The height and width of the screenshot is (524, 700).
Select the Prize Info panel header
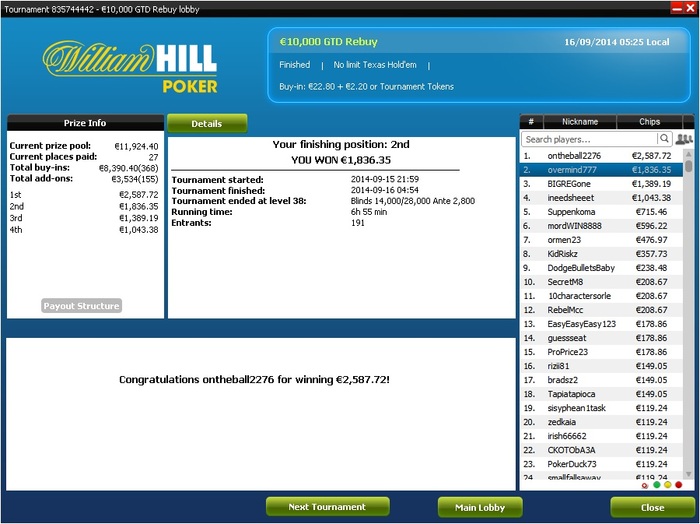[x=85, y=123]
